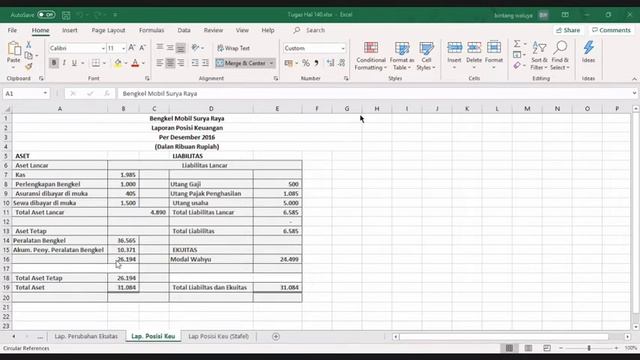Collapse the ribbon chevron
Screen dimensions: 640x360
[x=634, y=78]
